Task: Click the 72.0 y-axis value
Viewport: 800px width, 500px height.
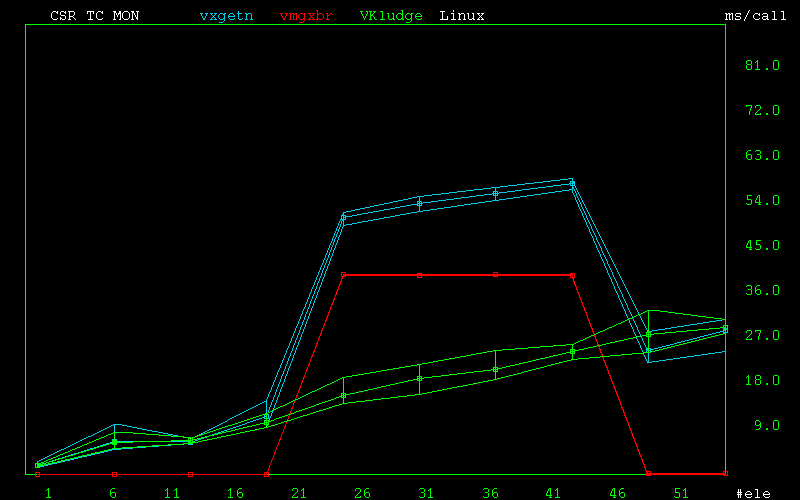Action: (762, 110)
